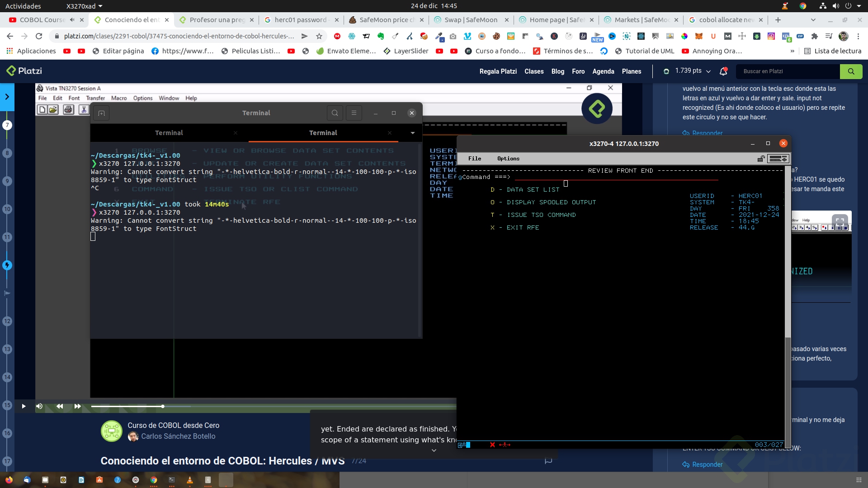
Task: Fast-forward the video player
Action: 77,406
